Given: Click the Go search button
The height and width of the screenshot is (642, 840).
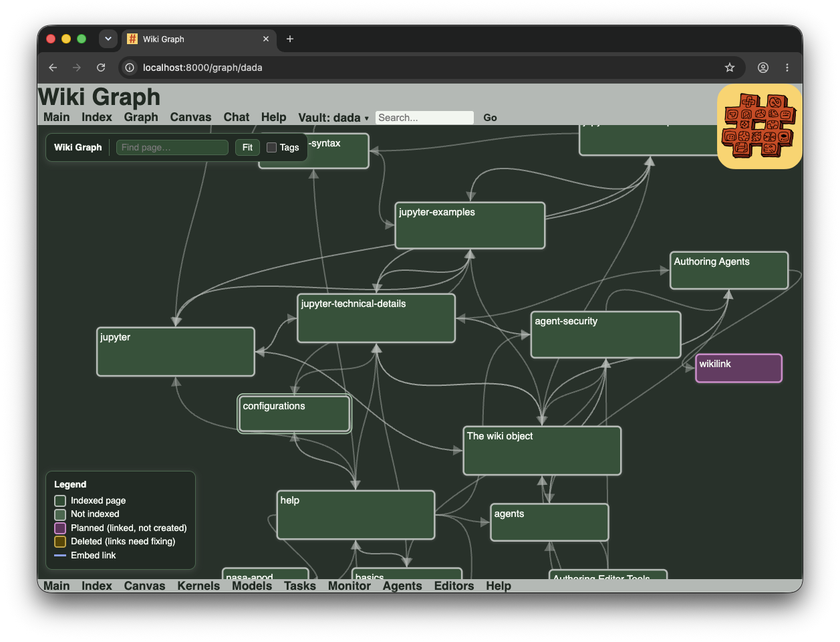Looking at the screenshot, I should (x=490, y=118).
